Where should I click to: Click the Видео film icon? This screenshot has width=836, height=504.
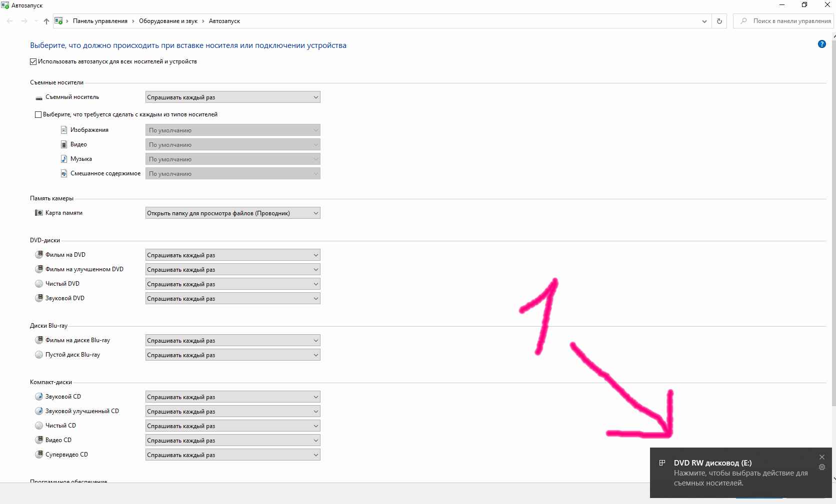pos(64,144)
